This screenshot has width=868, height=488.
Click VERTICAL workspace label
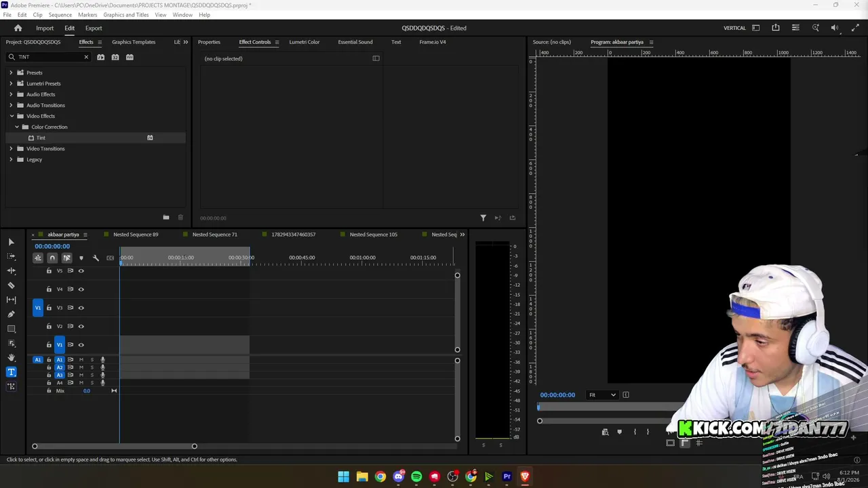(x=734, y=28)
